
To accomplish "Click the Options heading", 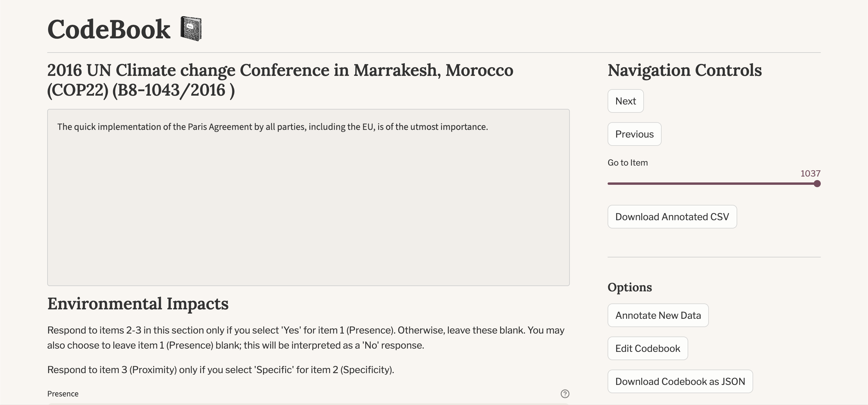I will (629, 288).
